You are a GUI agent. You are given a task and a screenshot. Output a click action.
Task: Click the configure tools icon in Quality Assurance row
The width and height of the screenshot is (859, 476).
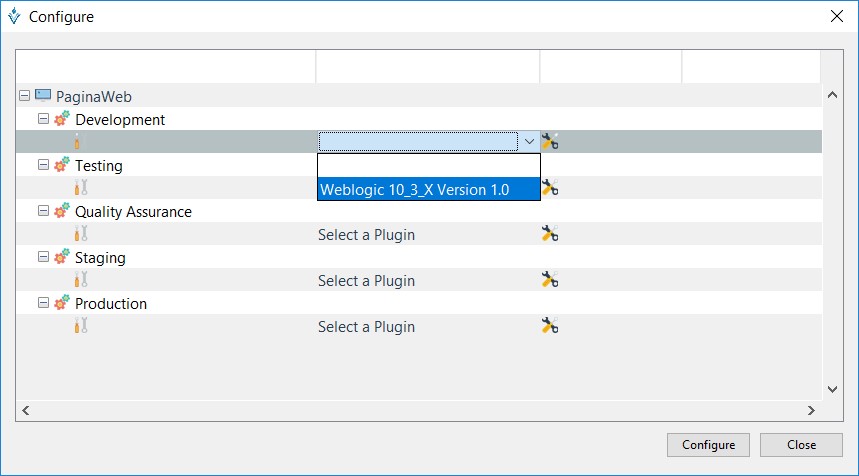[x=549, y=233]
